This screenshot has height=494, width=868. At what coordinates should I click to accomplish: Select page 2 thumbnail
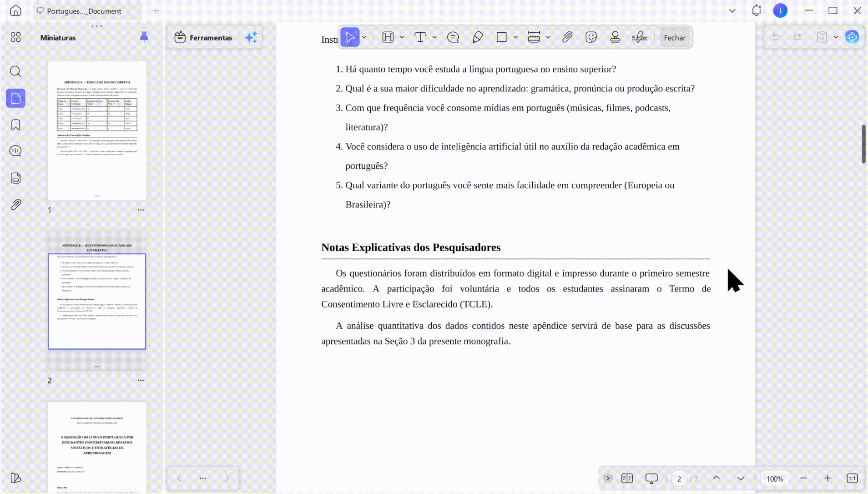click(97, 301)
